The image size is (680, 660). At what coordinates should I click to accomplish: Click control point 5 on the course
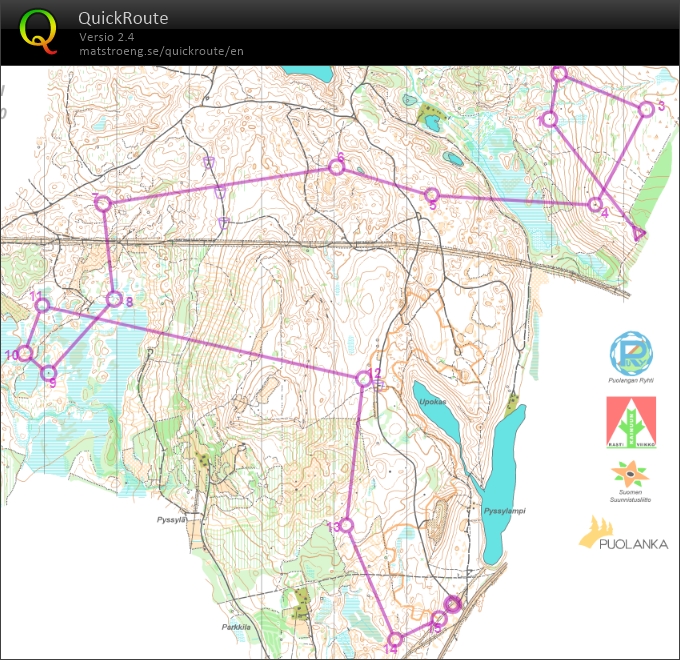432,195
